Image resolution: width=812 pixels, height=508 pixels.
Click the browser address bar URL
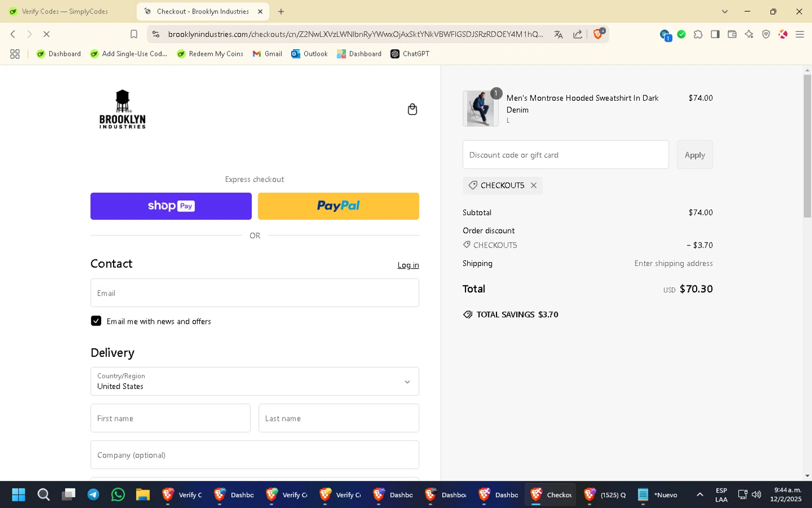(x=355, y=34)
